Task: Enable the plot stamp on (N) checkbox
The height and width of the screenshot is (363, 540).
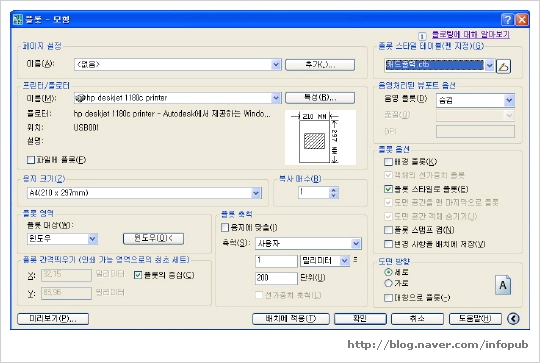Action: pos(388,230)
